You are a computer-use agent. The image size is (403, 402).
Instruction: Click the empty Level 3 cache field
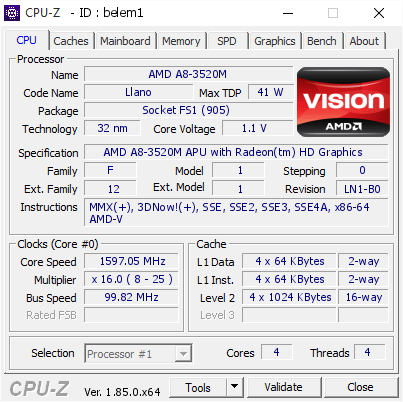tap(289, 315)
